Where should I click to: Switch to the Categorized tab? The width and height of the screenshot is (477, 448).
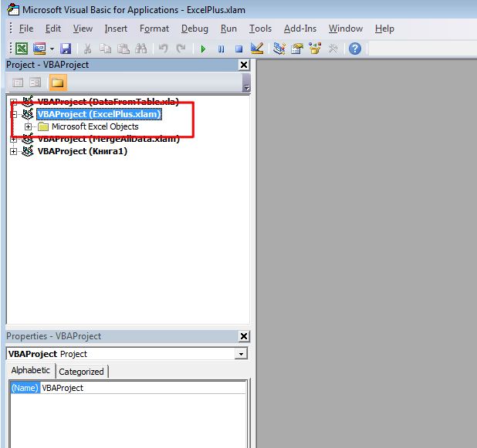coord(81,372)
